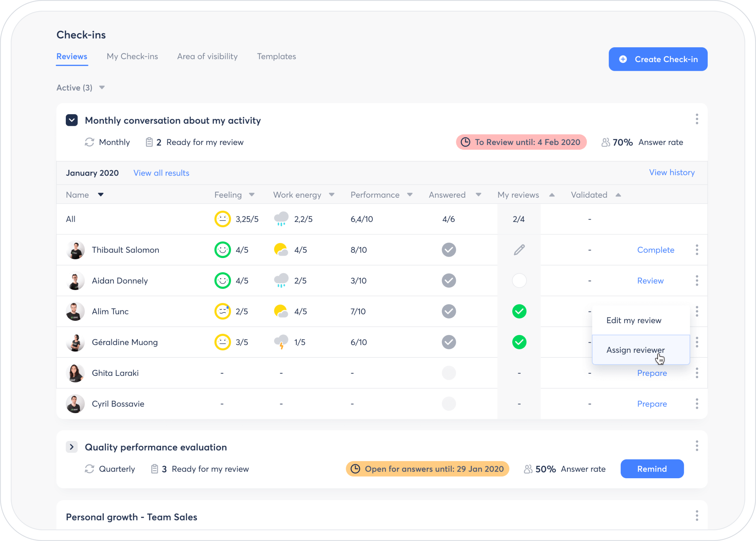
Task: Click Ghita Laraki's avatar thumbnail
Action: click(75, 373)
